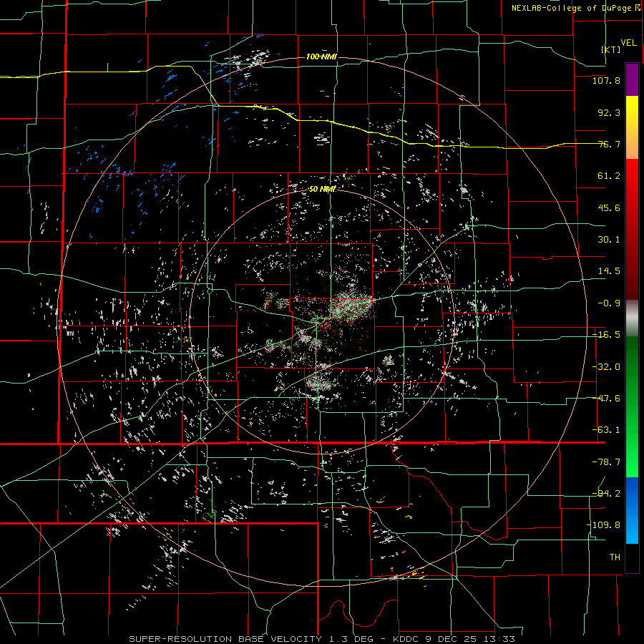Viewport: 644px width, 644px height.
Task: Pick the red segment of the color bar
Action: (632, 229)
